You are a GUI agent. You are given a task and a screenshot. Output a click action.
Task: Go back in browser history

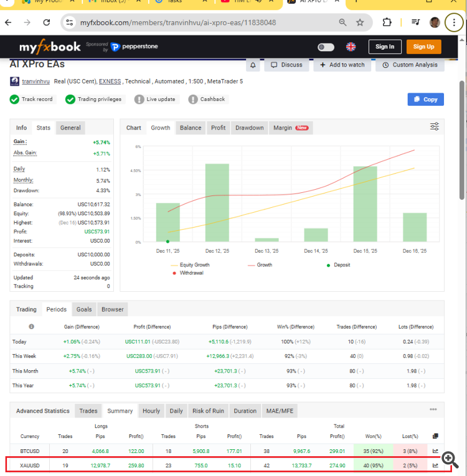(8, 22)
